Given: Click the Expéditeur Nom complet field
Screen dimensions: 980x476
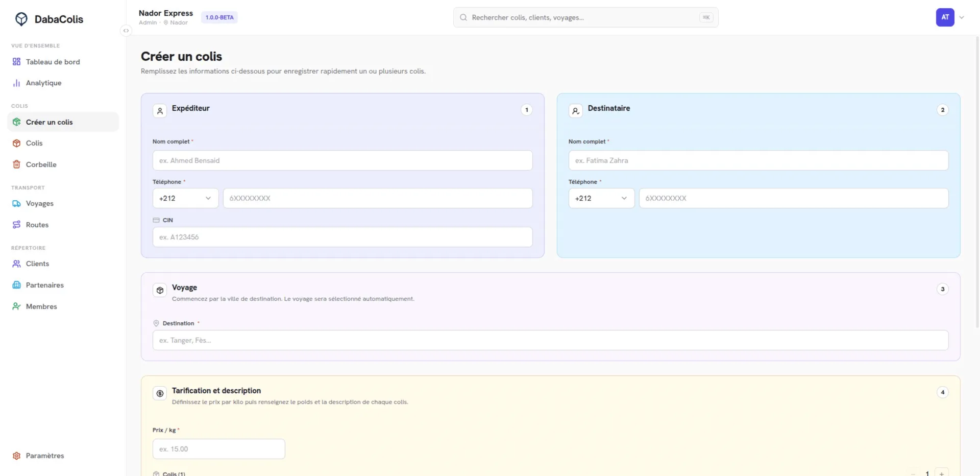Looking at the screenshot, I should point(342,160).
